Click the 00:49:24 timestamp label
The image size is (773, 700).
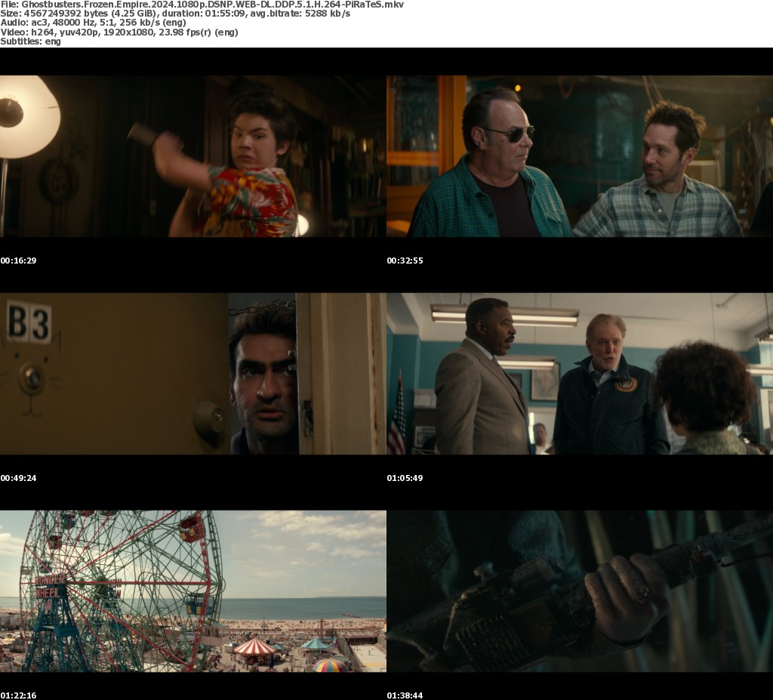[19, 478]
